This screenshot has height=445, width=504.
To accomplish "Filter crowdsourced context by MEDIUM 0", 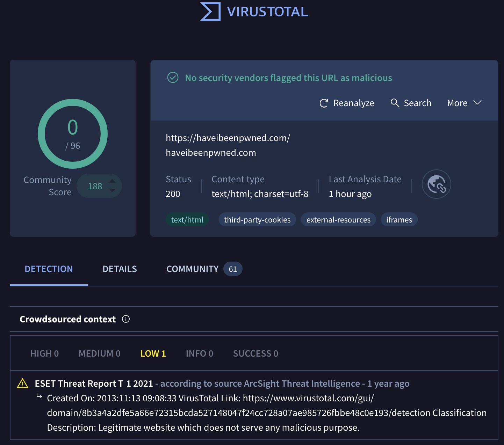I will pyautogui.click(x=99, y=353).
